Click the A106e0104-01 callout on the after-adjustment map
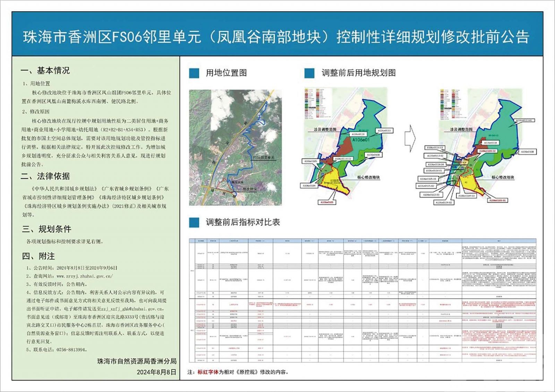This screenshot has width=555, height=392. click(x=434, y=171)
